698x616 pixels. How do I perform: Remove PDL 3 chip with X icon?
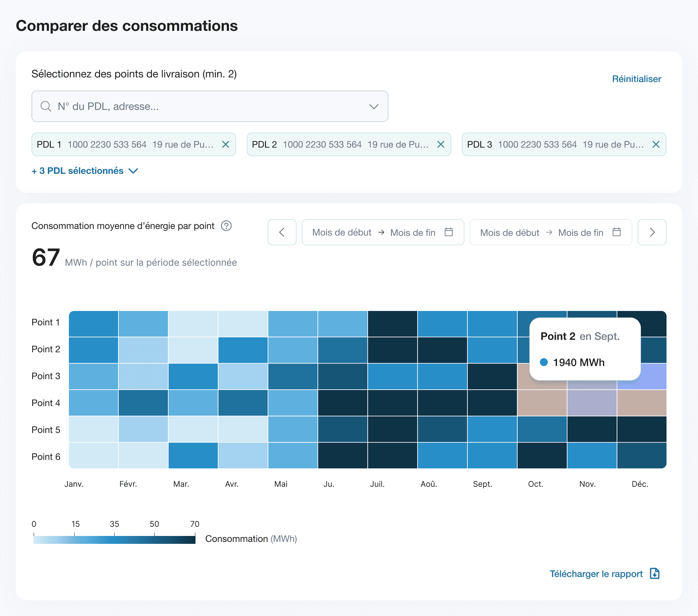point(656,144)
